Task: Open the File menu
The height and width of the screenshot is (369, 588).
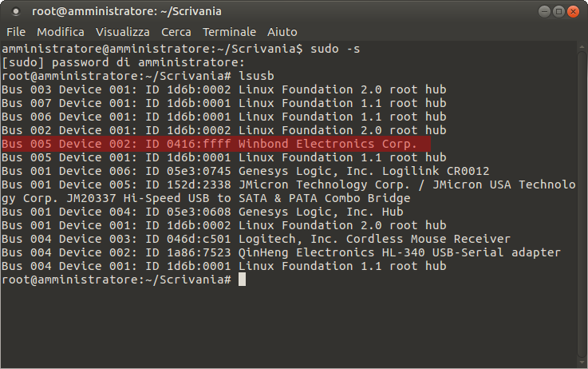Action: [x=16, y=32]
